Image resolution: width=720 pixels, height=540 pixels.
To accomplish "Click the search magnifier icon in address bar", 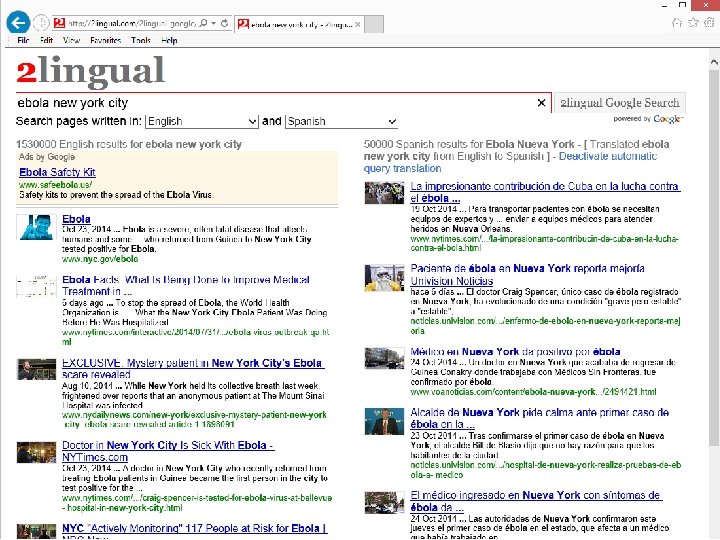I will [203, 23].
